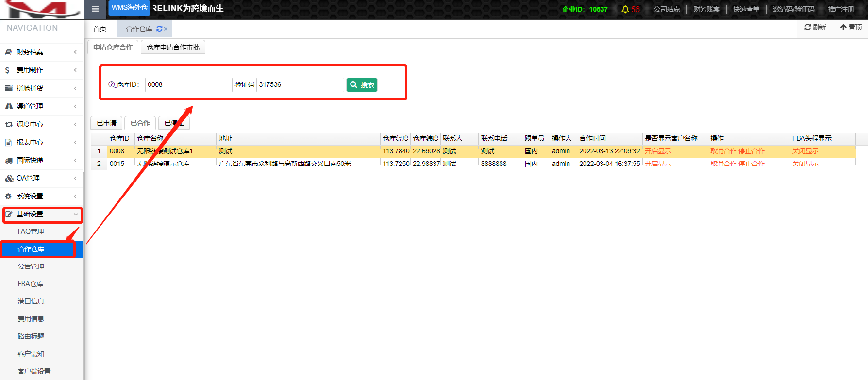Click the help question icon beside 仓库ID
The image size is (868, 380).
click(111, 84)
